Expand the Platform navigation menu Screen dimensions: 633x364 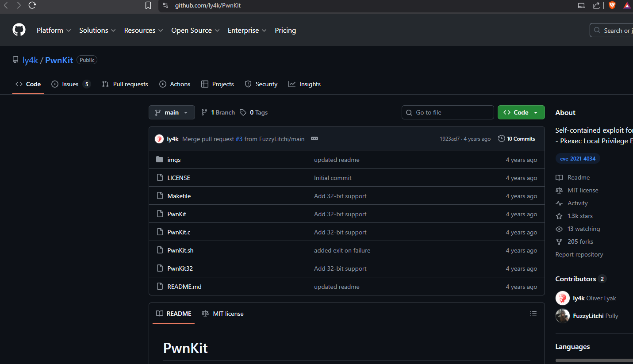[54, 30]
